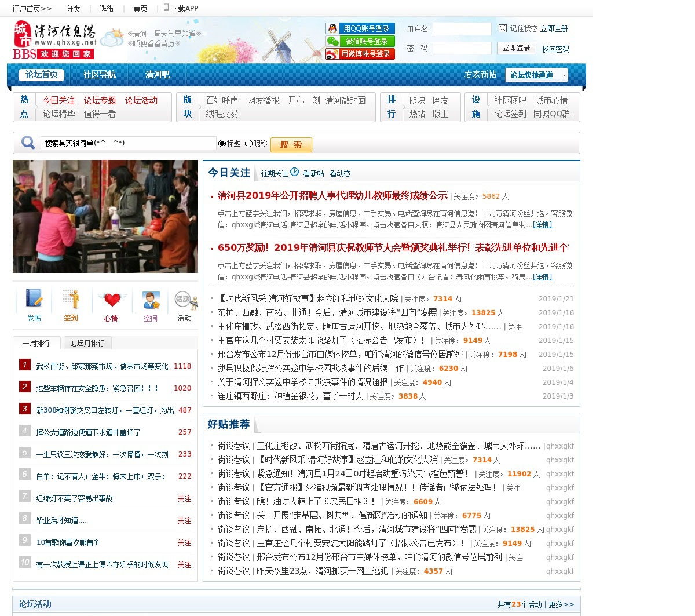This screenshot has height=616, width=695.
Task: Select the 标题 radio button
Action: tap(222, 143)
